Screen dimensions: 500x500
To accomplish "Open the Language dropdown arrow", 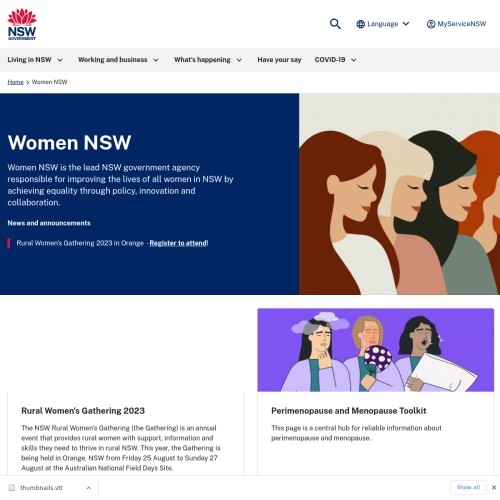I will point(406,24).
